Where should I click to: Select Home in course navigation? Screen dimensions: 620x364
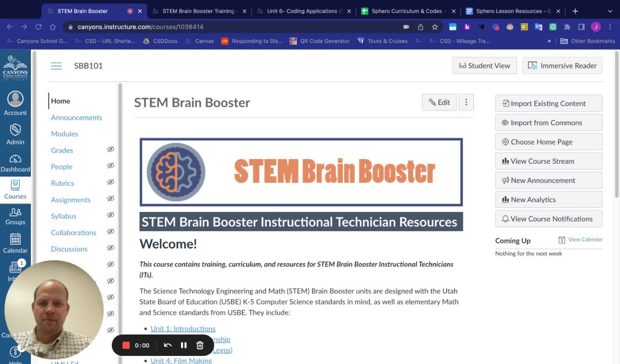(60, 101)
